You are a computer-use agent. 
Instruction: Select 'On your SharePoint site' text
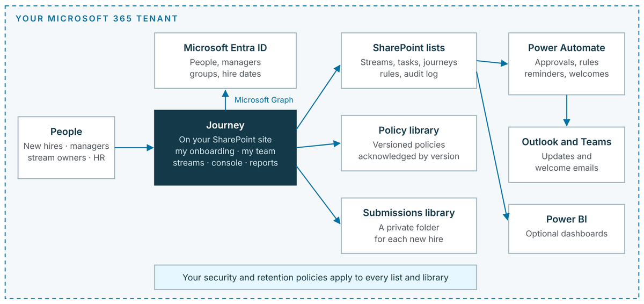225,140
